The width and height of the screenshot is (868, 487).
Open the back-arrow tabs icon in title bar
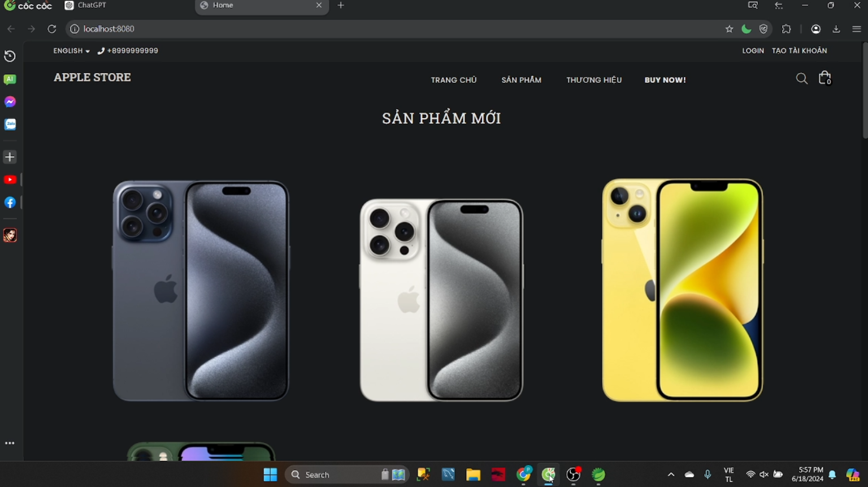(x=779, y=6)
